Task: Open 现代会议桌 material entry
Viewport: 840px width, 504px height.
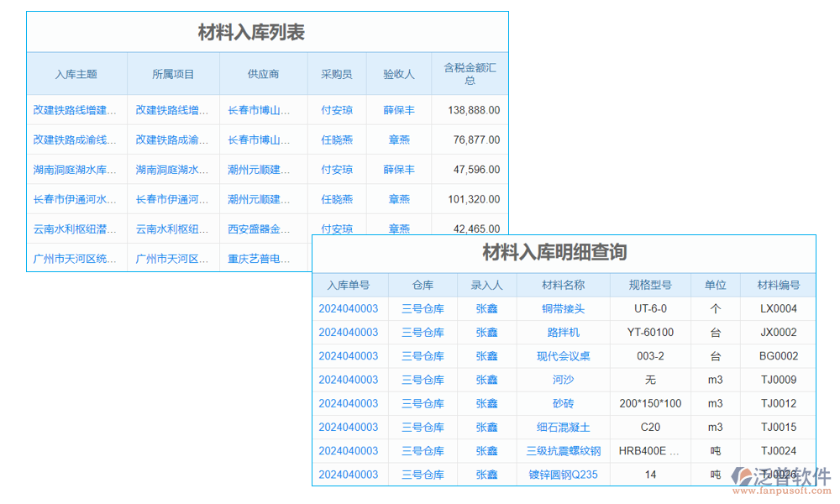Action: pos(564,355)
